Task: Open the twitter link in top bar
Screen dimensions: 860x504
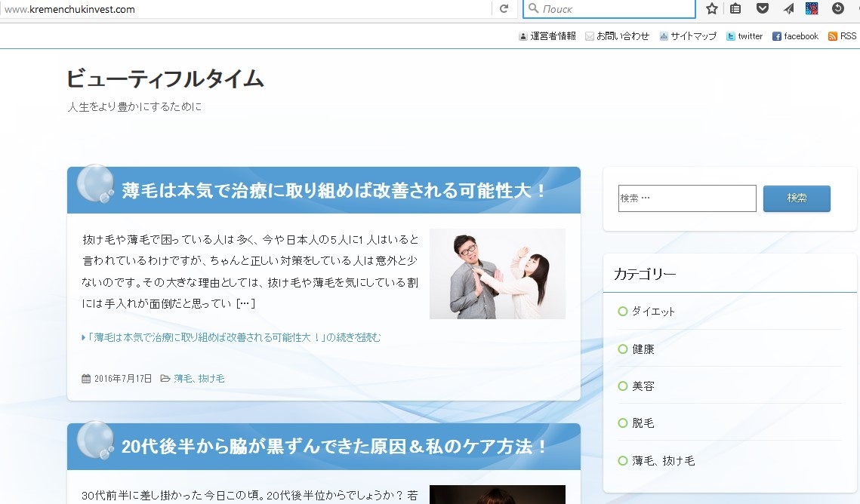Action: click(x=744, y=36)
